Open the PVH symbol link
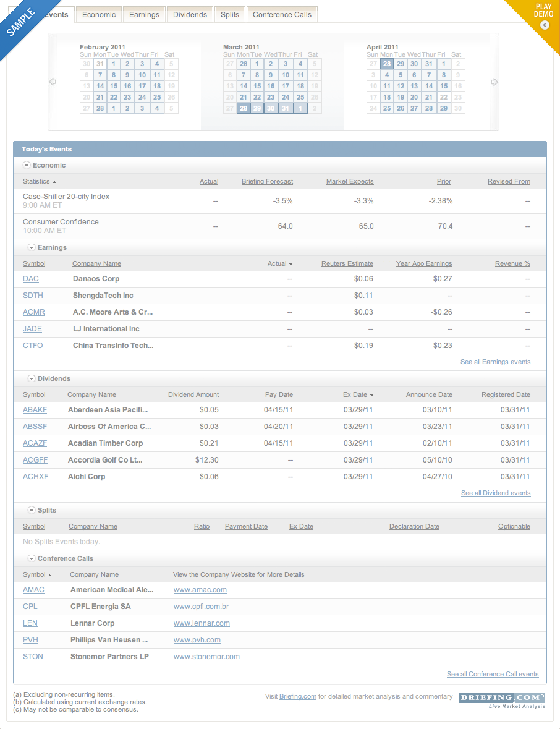Screen dimensions: 560x729 click(x=31, y=640)
